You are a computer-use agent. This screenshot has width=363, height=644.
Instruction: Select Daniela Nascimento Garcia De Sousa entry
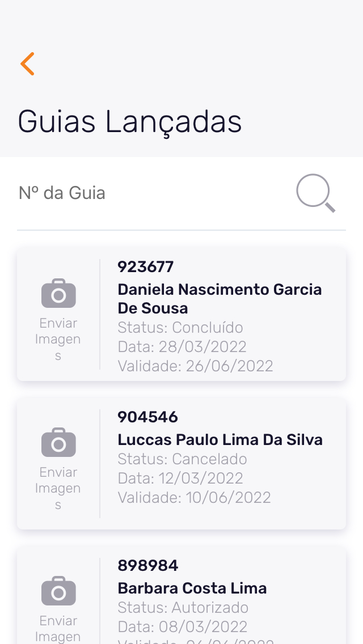[220, 299]
